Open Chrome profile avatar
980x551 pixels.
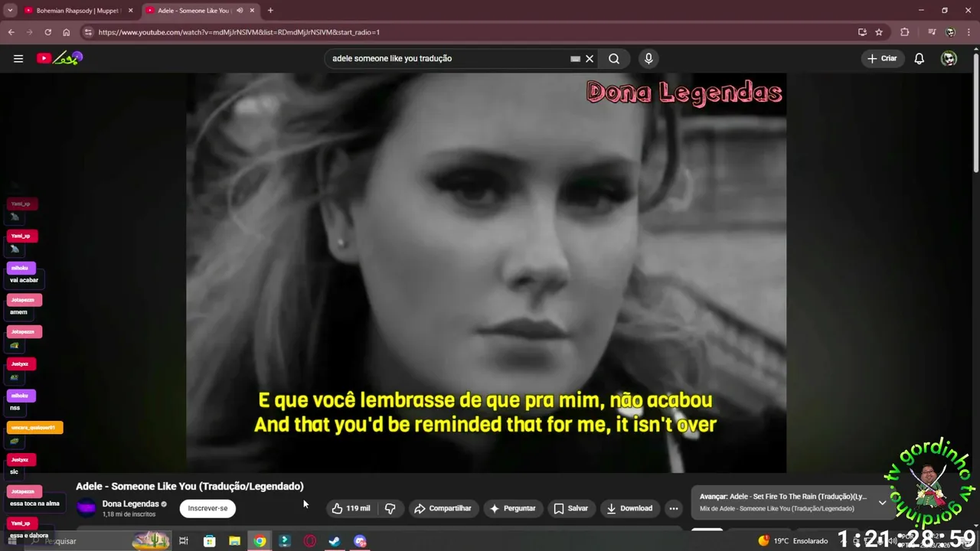pyautogui.click(x=950, y=32)
